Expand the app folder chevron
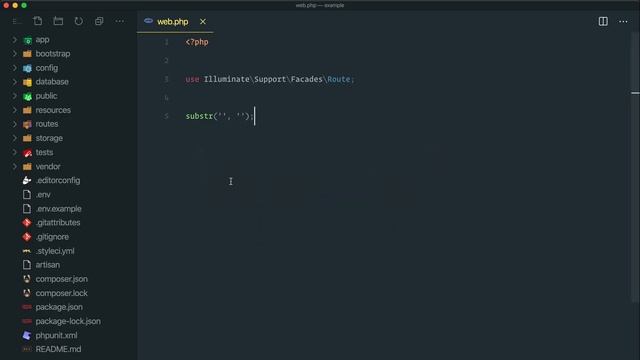The image size is (640, 360). (15, 40)
